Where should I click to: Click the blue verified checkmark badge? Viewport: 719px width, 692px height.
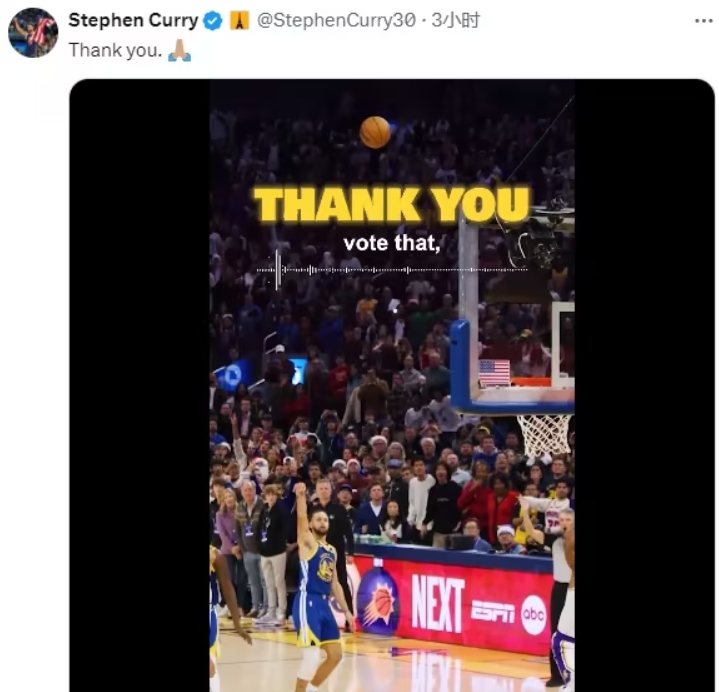tap(213, 21)
